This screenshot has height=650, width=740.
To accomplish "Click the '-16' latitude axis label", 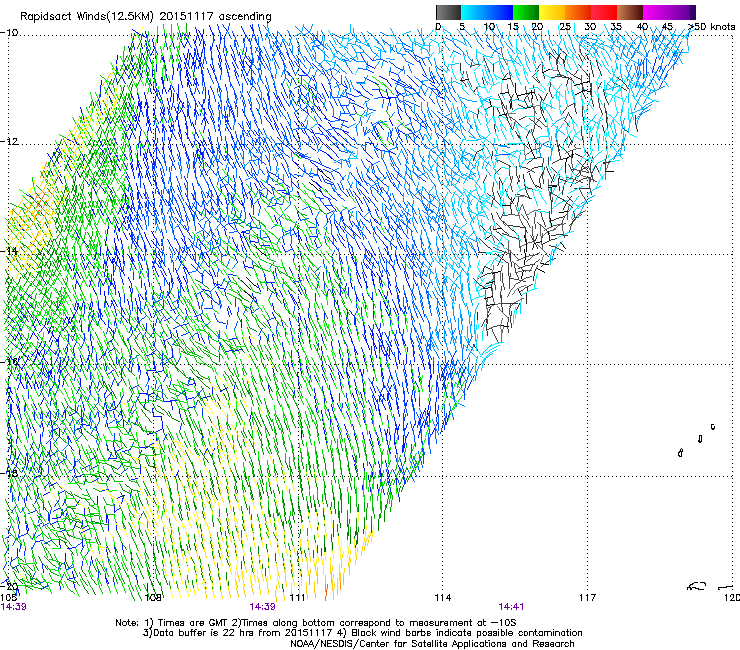I will (9, 362).
